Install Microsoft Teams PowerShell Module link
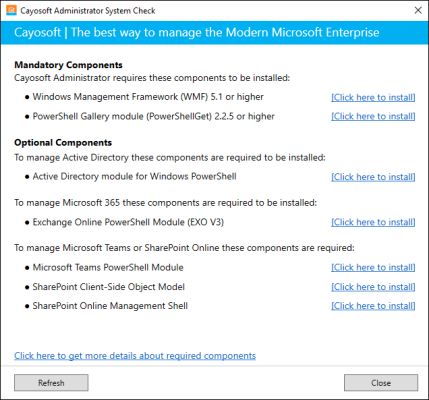The width and height of the screenshot is (429, 400). [x=373, y=268]
